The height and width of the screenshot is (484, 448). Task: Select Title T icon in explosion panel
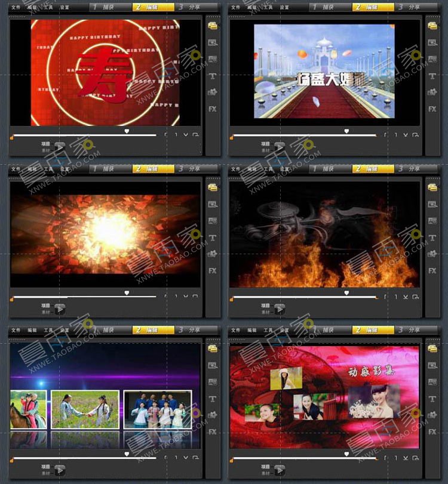pyautogui.click(x=213, y=238)
